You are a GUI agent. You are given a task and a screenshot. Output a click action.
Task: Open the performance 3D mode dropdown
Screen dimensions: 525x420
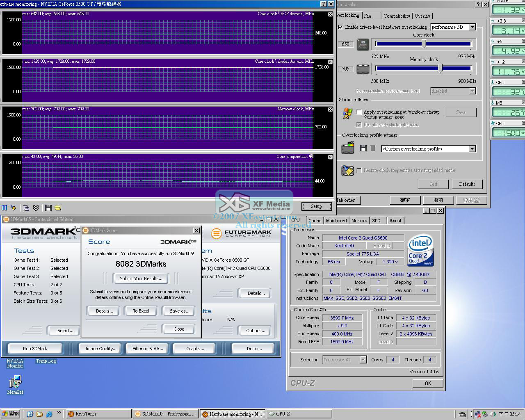[x=472, y=27]
